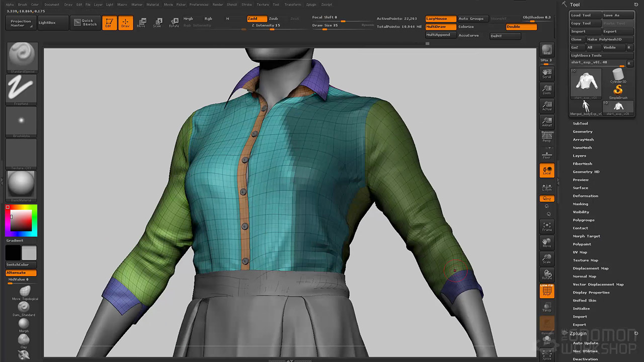The width and height of the screenshot is (644, 362).
Task: Disable LazyMouse option
Action: click(x=441, y=19)
